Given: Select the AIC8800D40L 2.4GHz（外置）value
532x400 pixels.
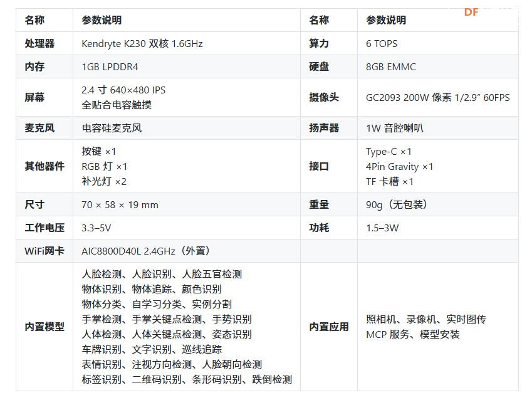Looking at the screenshot, I should tap(145, 251).
